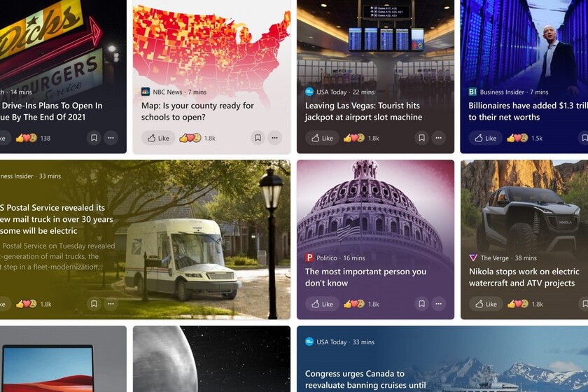588x392 pixels.
Task: Like the Politico most important person story
Action: pyautogui.click(x=322, y=304)
